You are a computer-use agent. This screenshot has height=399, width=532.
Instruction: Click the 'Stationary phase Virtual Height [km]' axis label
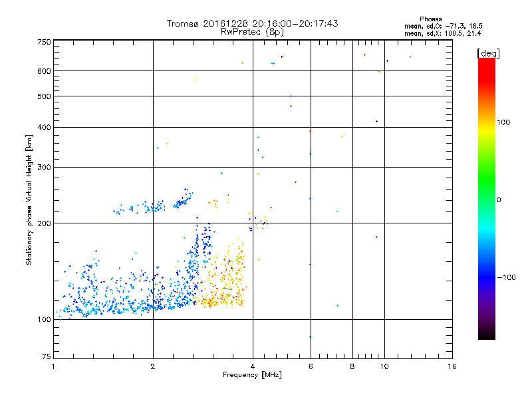click(29, 200)
